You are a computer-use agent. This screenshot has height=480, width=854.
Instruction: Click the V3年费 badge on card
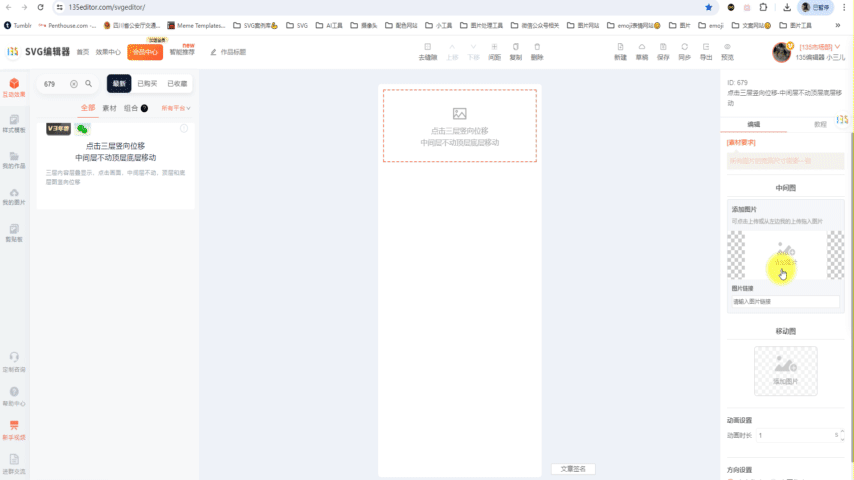pyautogui.click(x=58, y=129)
